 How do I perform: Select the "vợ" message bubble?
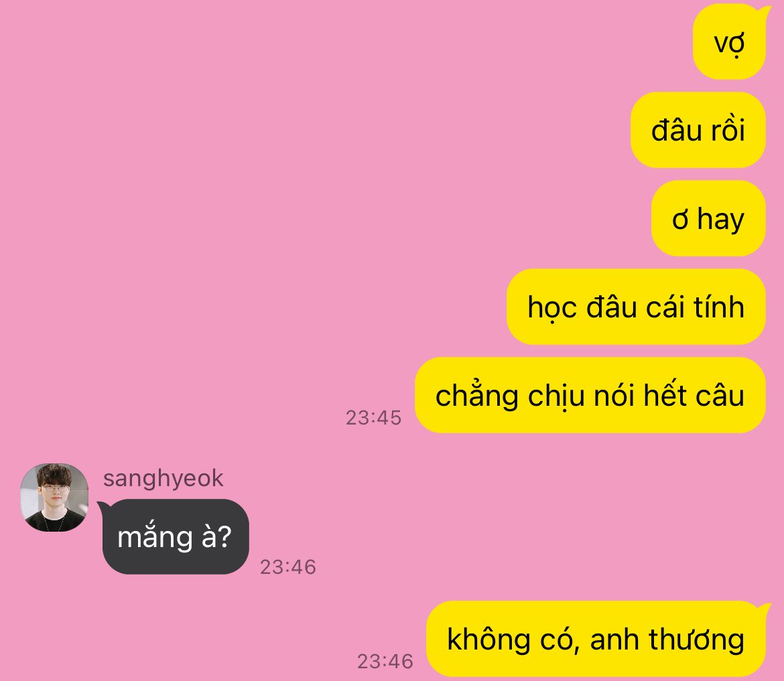729,42
